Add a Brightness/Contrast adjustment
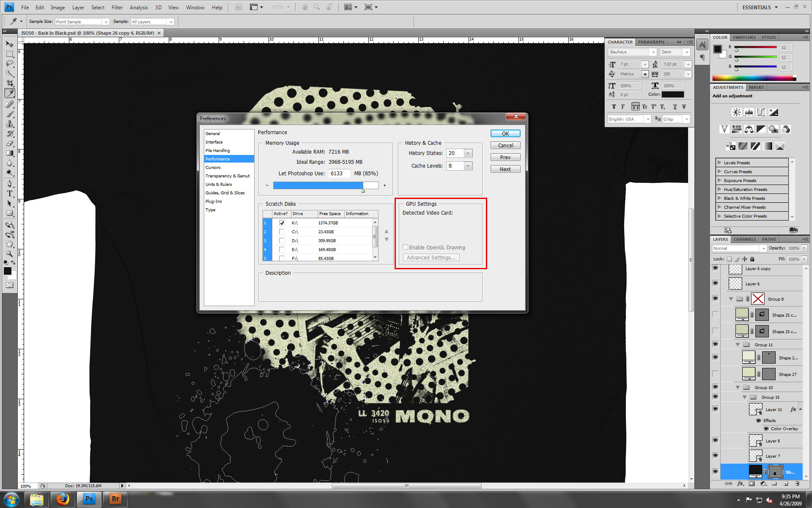This screenshot has width=812, height=508. click(736, 112)
